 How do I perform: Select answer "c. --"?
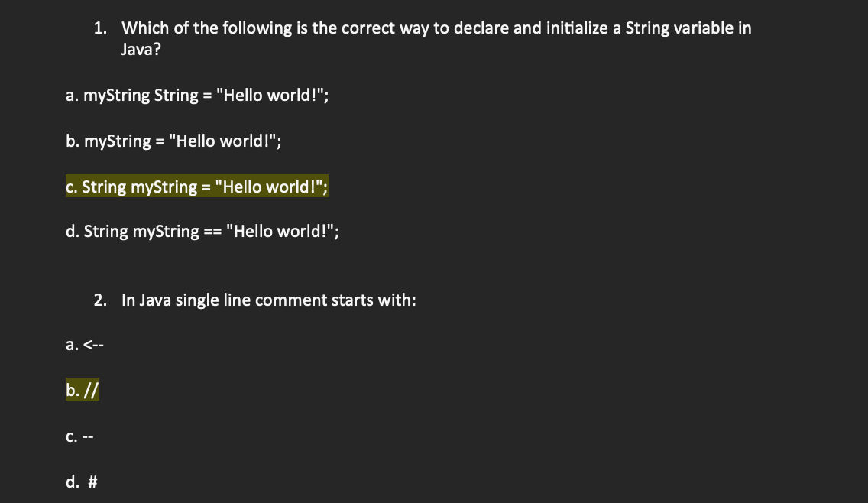(79, 437)
